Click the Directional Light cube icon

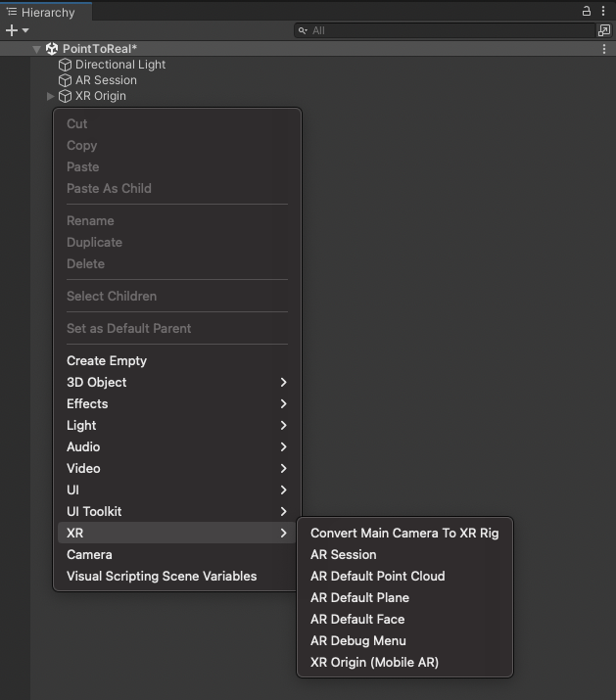66,65
